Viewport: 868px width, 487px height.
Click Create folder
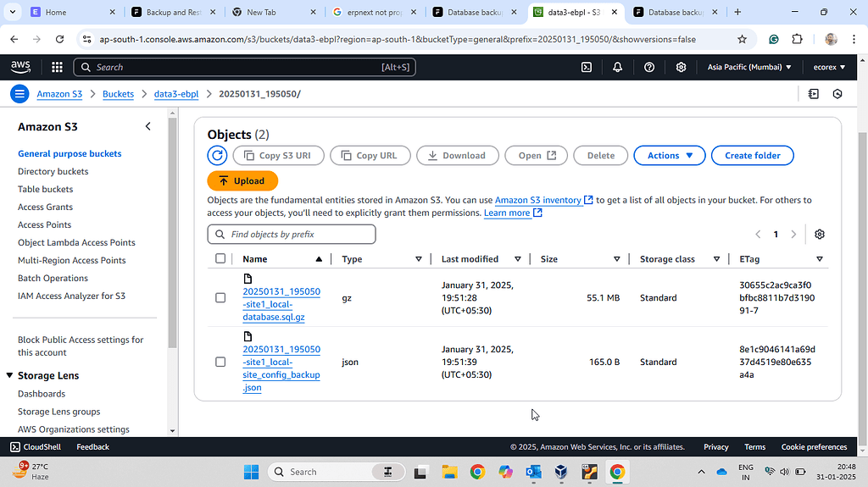(753, 156)
